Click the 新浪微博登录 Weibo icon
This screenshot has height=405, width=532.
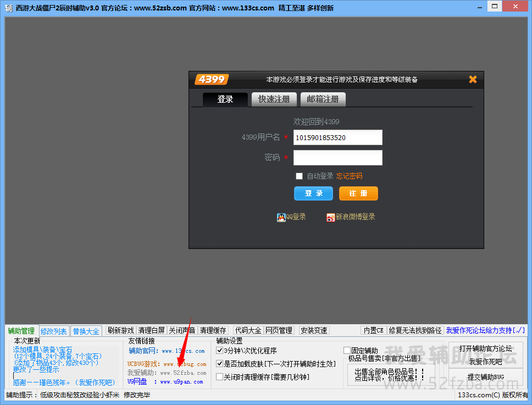coord(330,218)
